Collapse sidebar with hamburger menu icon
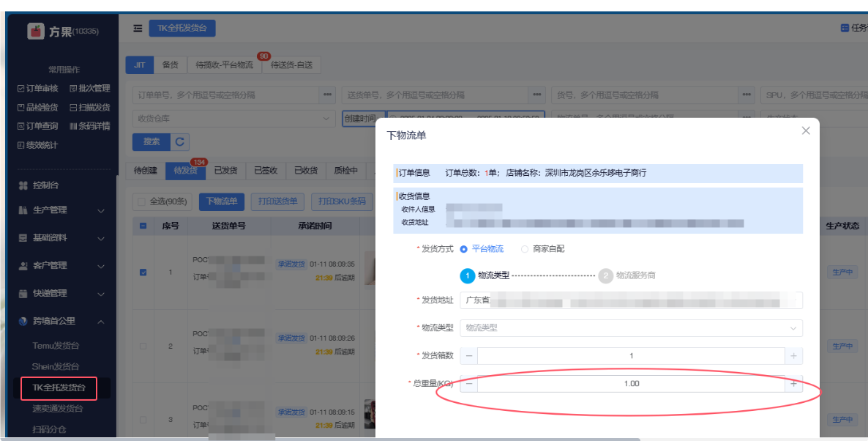This screenshot has height=441, width=868. 138,29
